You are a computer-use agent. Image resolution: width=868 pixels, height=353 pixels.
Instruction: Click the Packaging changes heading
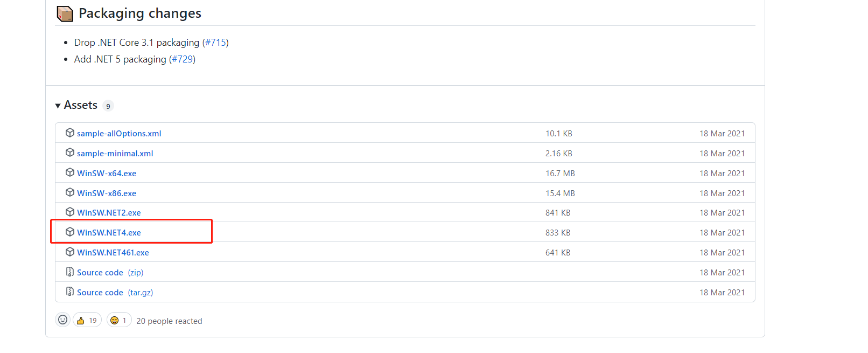coord(140,13)
